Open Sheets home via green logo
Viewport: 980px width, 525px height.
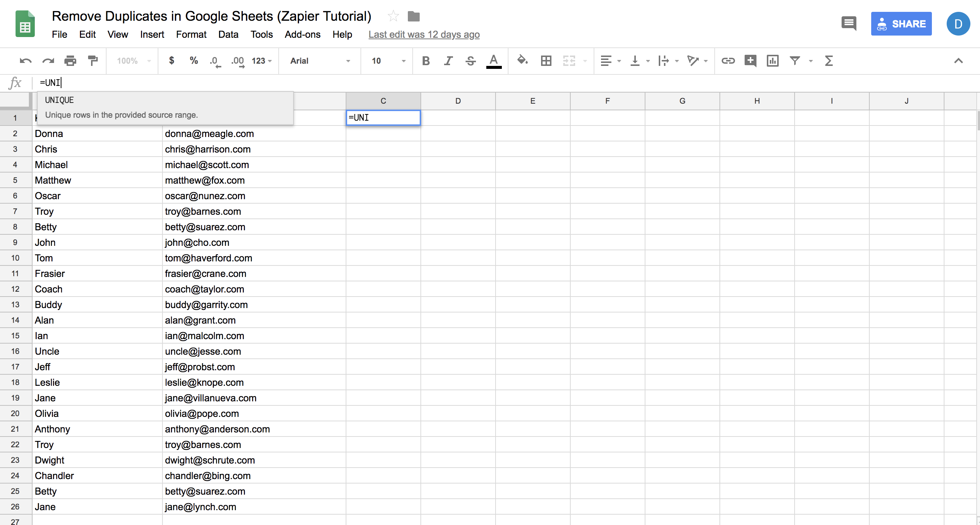pyautogui.click(x=25, y=24)
